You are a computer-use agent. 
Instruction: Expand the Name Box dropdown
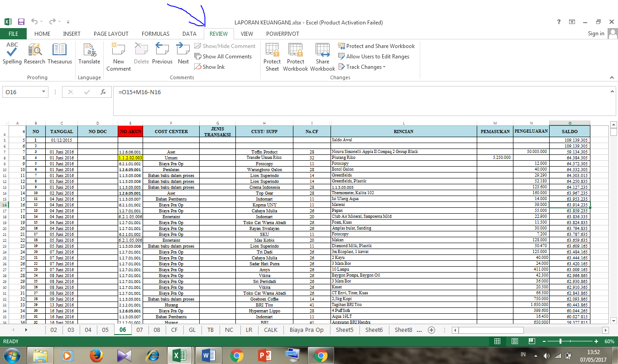pyautogui.click(x=44, y=92)
